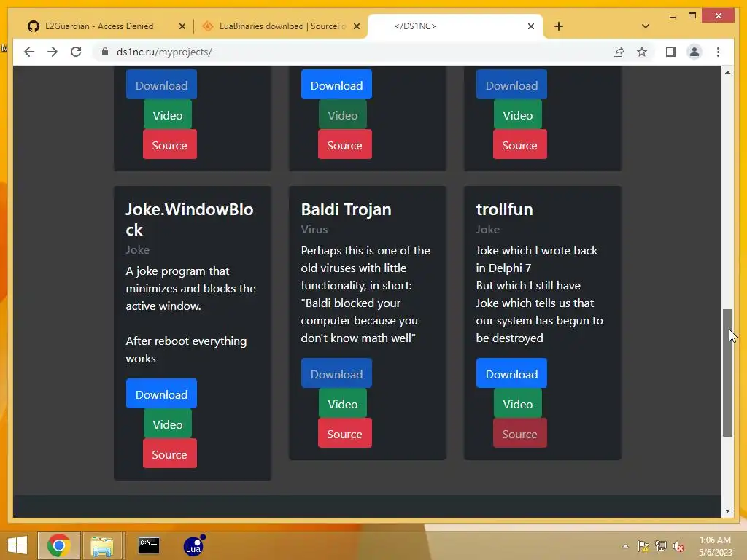Click the muted volume tray icon

(x=678, y=546)
